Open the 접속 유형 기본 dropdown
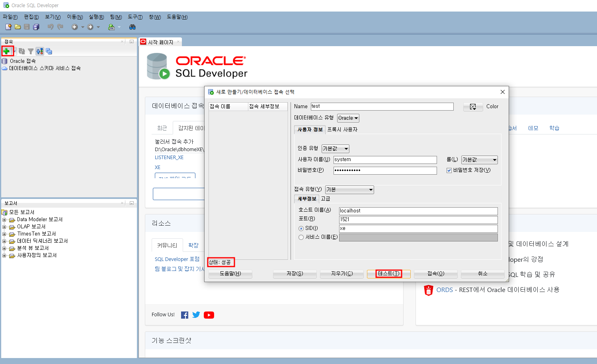The height and width of the screenshot is (364, 597). pos(349,190)
